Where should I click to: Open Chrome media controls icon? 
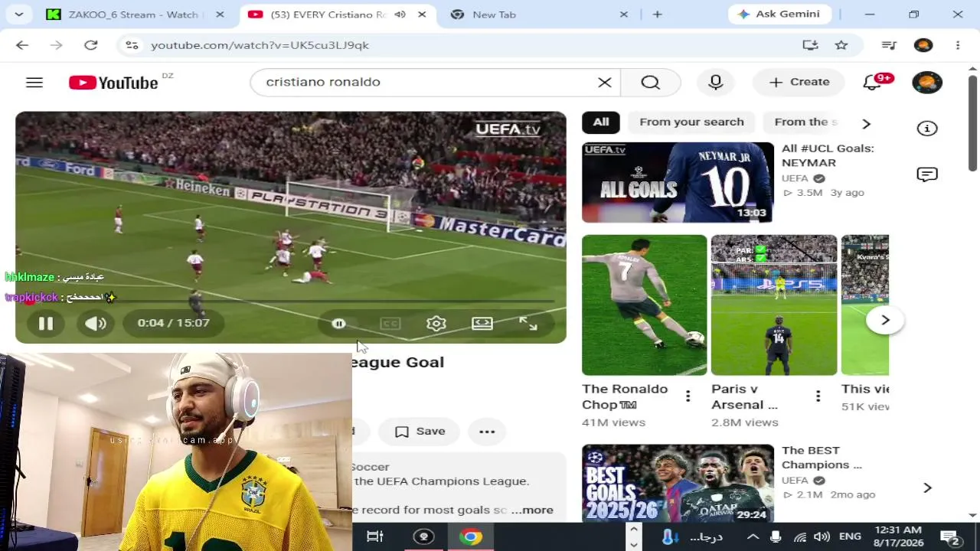pyautogui.click(x=889, y=45)
